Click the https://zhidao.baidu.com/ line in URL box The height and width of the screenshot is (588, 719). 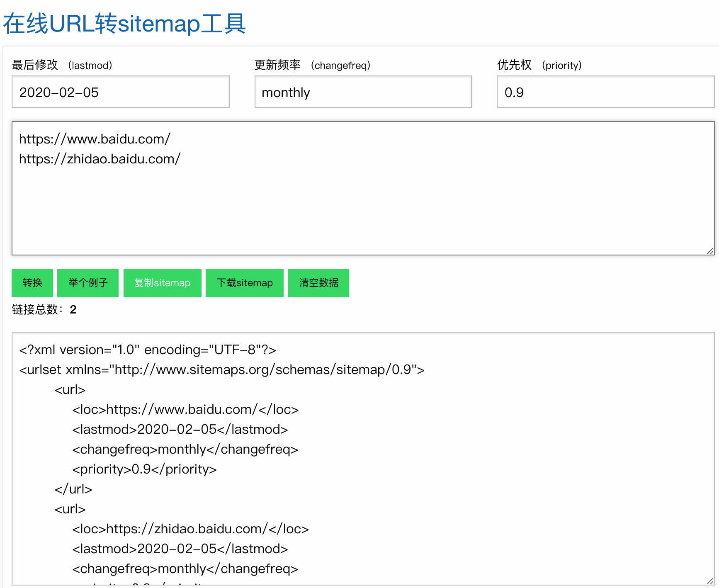click(100, 159)
